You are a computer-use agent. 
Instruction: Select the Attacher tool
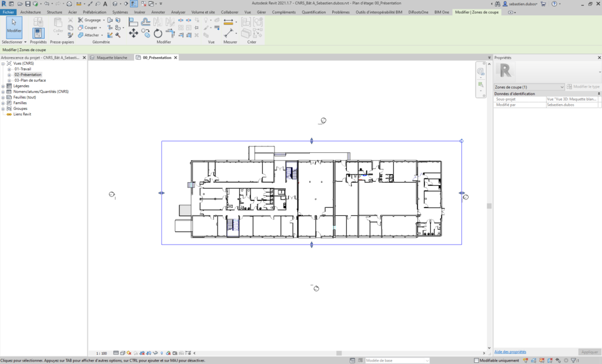pos(88,35)
